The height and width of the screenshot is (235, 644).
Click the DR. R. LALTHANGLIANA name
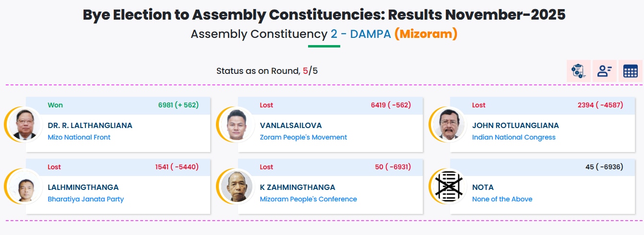click(x=90, y=126)
